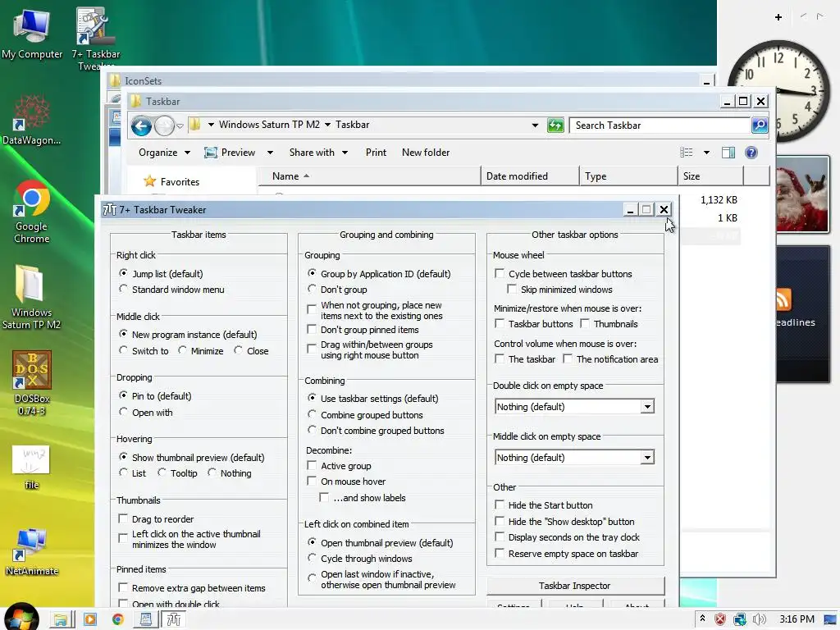Viewport: 840px width, 630px height.
Task: Open the Taskbar Inspector button
Action: [575, 586]
